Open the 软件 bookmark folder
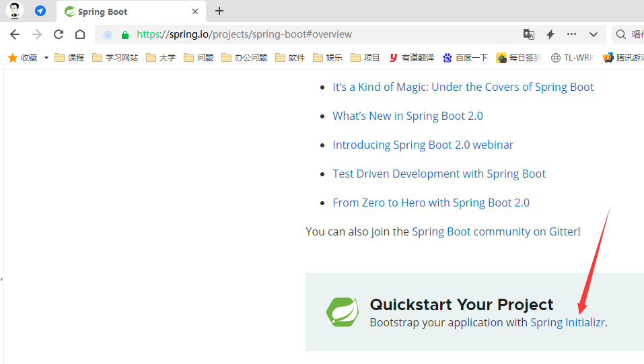Image resolution: width=644 pixels, height=364 pixels. [291, 58]
